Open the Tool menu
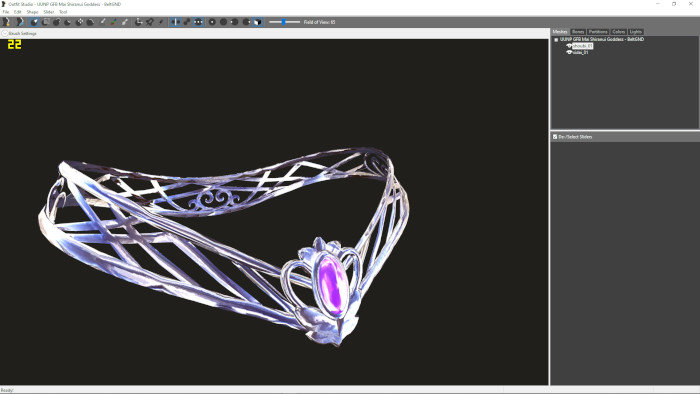 [x=63, y=12]
